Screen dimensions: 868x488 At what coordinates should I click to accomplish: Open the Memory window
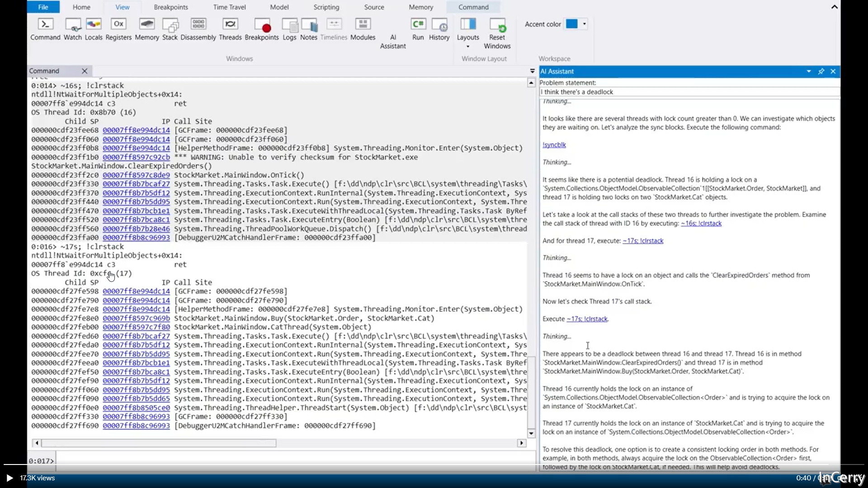tap(147, 29)
